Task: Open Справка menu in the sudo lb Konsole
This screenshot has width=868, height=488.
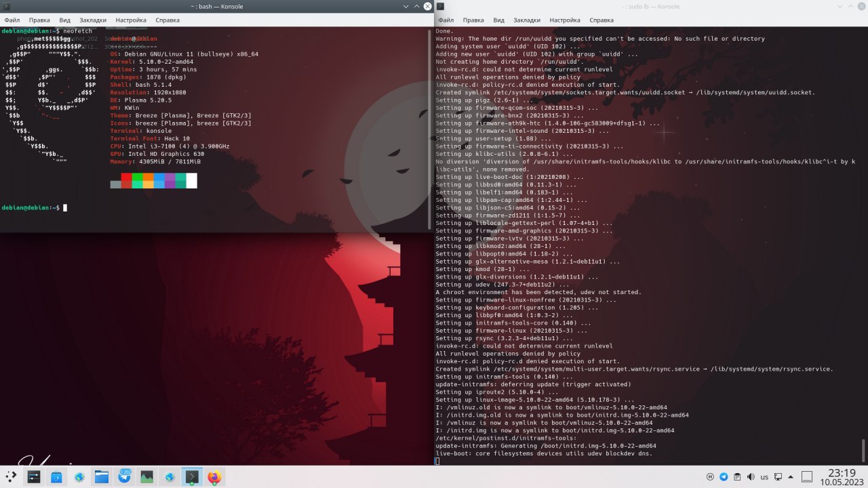Action: pos(601,20)
